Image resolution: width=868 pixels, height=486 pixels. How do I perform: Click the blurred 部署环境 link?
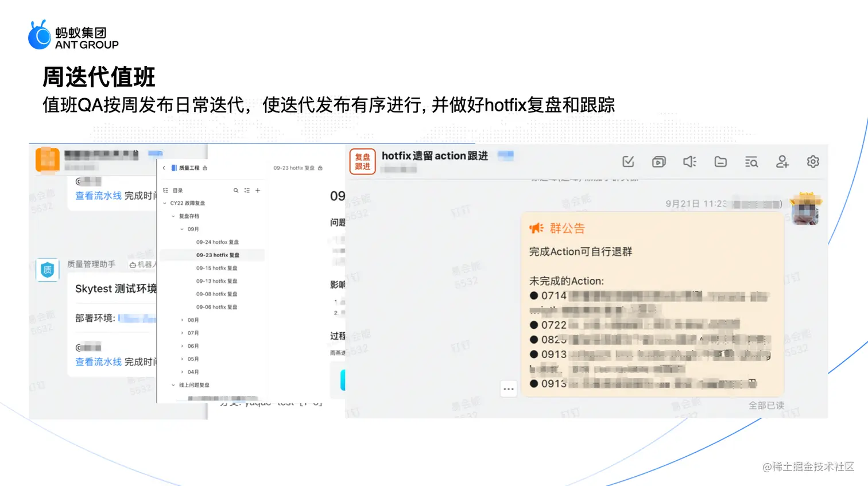(x=137, y=318)
